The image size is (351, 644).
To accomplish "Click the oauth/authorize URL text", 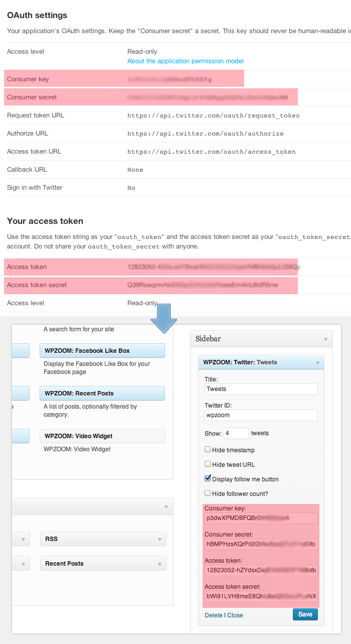I will [x=206, y=134].
